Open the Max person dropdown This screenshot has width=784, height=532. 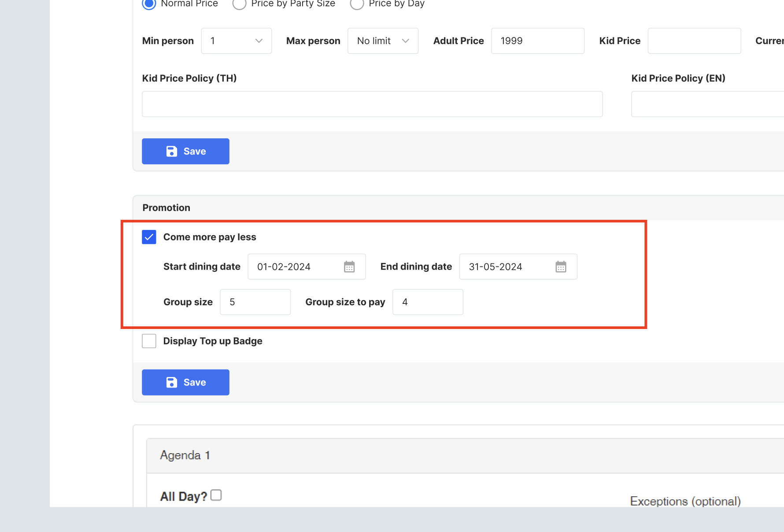[x=383, y=41]
